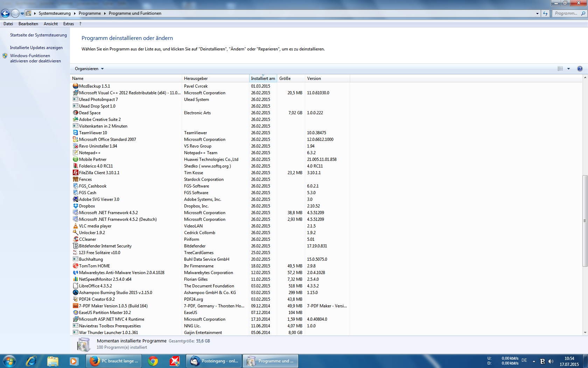Open Windows Explorer folder in taskbar
The image size is (588, 368).
(52, 361)
